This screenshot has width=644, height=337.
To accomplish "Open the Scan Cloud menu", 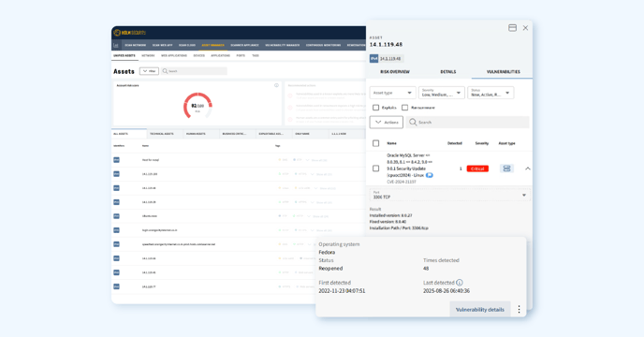I will tap(187, 45).
